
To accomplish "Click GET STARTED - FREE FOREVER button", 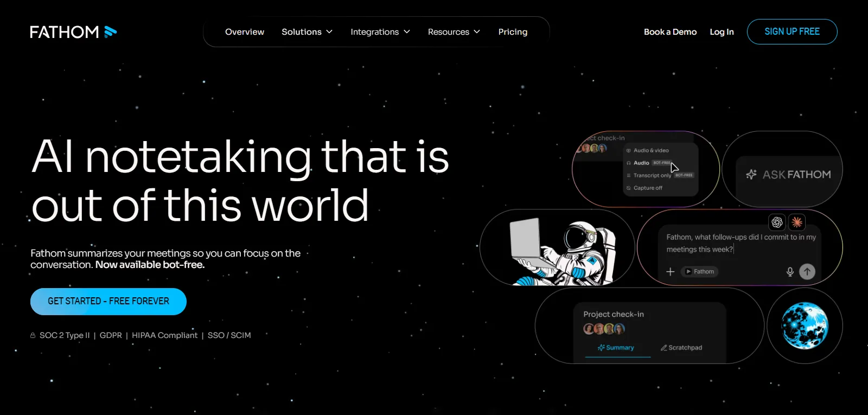I will point(108,302).
